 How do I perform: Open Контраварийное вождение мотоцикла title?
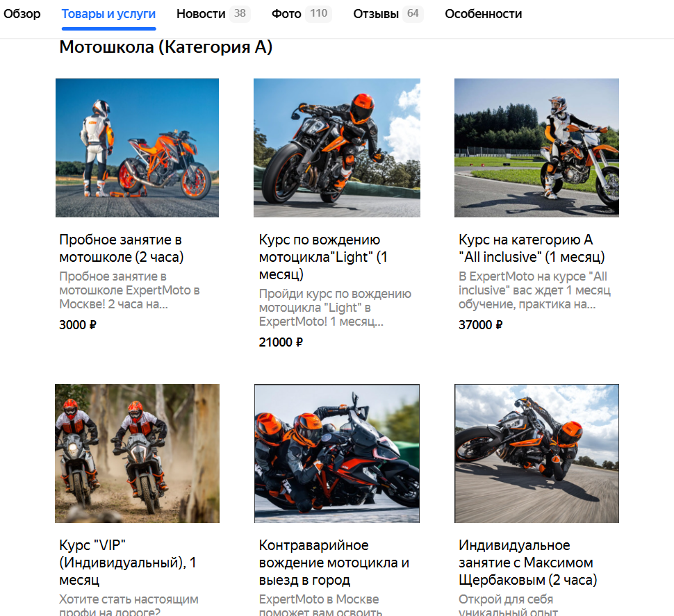[x=334, y=563]
